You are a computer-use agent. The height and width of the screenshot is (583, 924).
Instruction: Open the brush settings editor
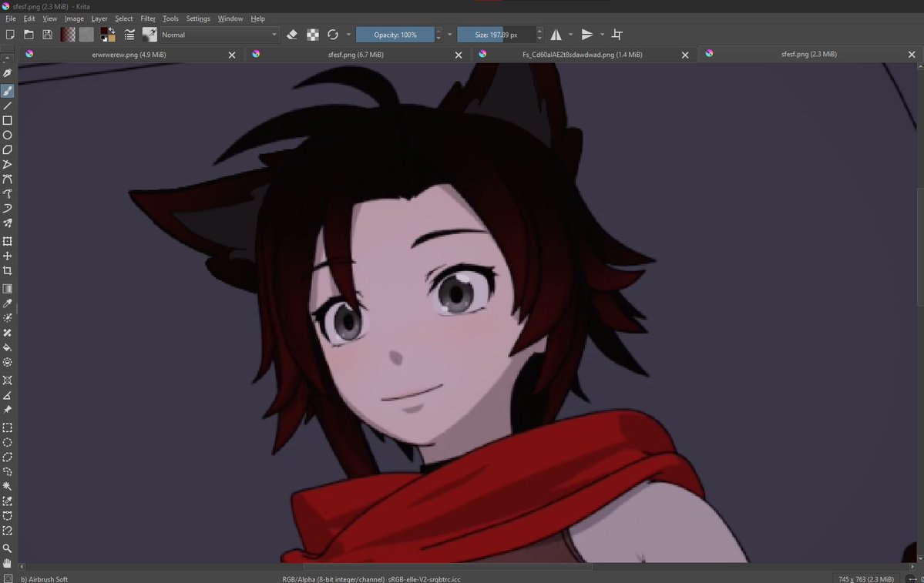click(x=129, y=35)
